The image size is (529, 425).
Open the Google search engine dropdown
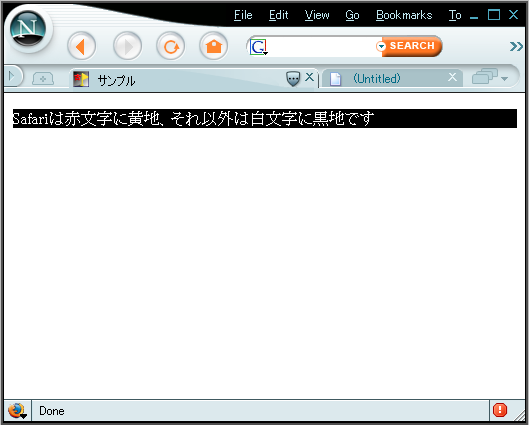coord(259,47)
